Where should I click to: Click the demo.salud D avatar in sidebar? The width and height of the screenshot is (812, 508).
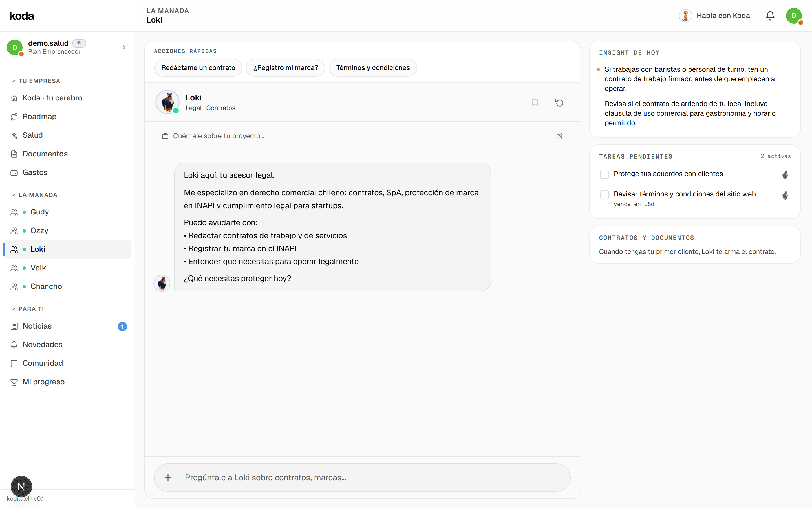[x=15, y=47]
